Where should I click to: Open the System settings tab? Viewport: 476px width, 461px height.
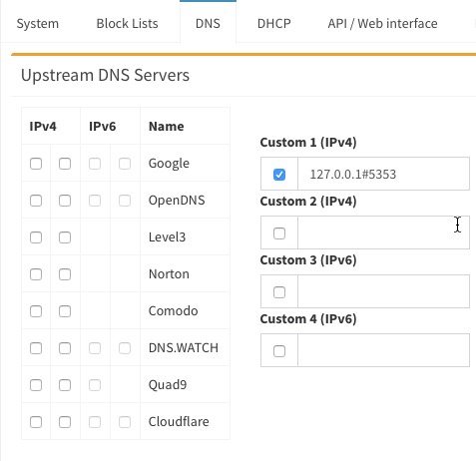[38, 24]
